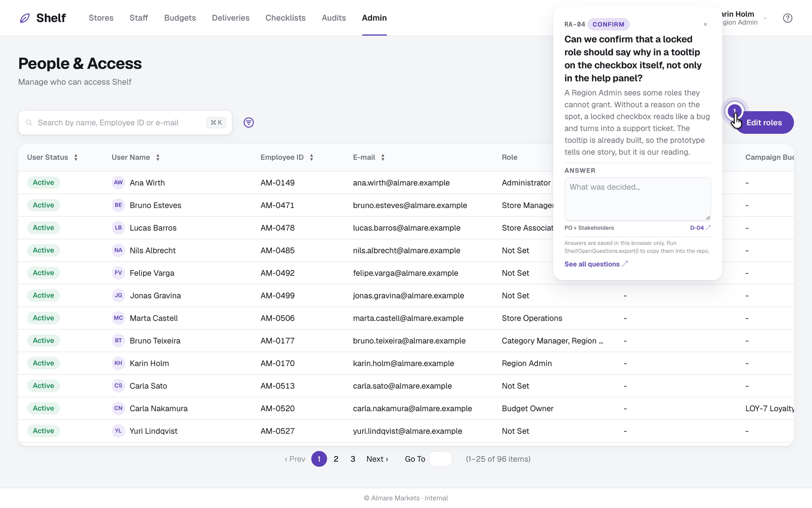Click marta.castell@almare.example email
Screen dimensions: 812x508
pyautogui.click(x=408, y=318)
